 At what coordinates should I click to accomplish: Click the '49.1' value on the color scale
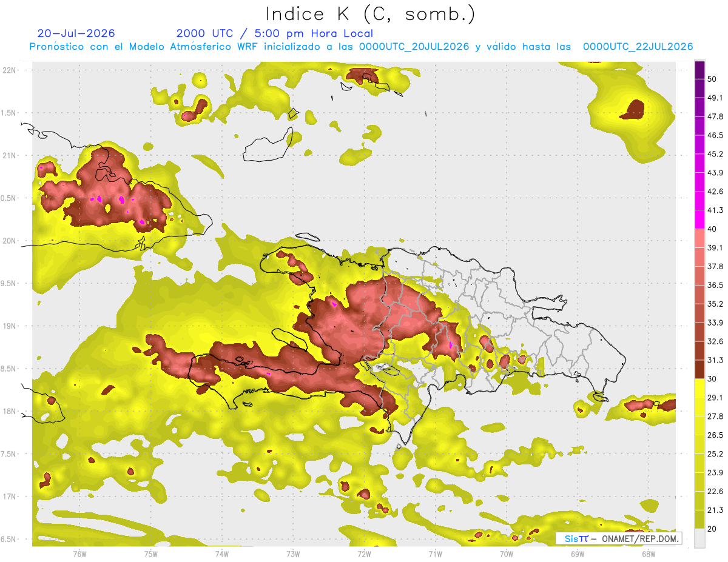pyautogui.click(x=715, y=98)
